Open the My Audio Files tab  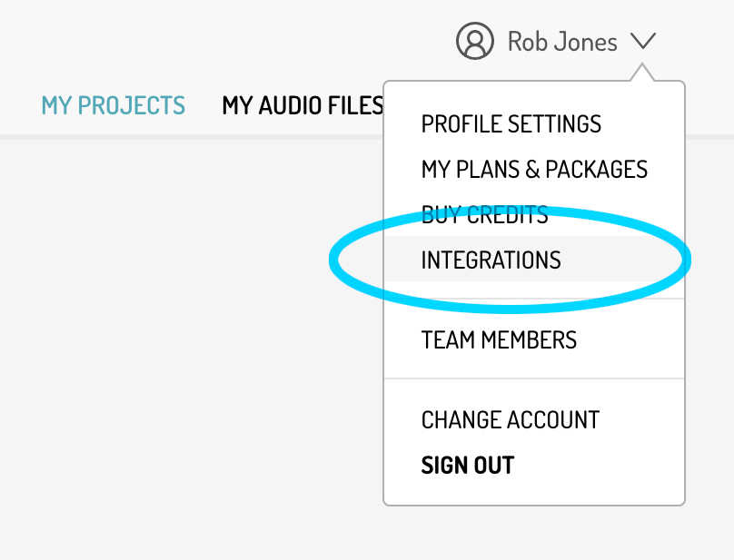(x=303, y=104)
